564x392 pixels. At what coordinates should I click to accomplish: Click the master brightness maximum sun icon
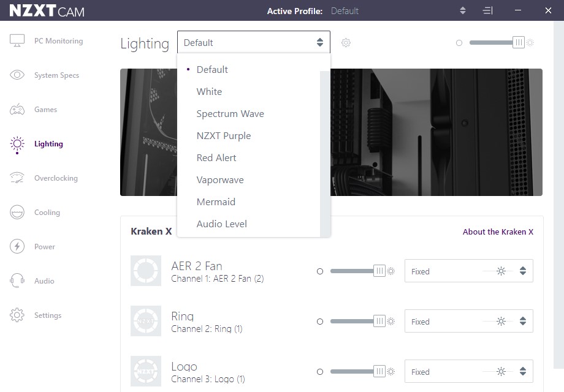530,43
